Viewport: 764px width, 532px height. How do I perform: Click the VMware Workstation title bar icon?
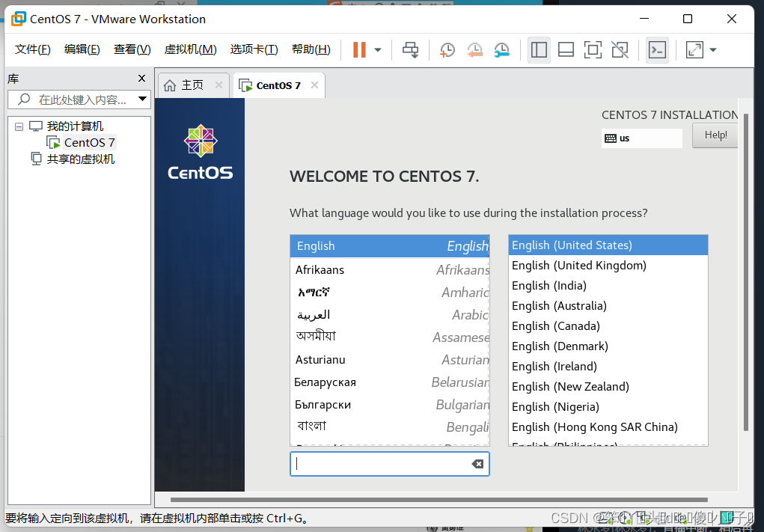pos(19,19)
